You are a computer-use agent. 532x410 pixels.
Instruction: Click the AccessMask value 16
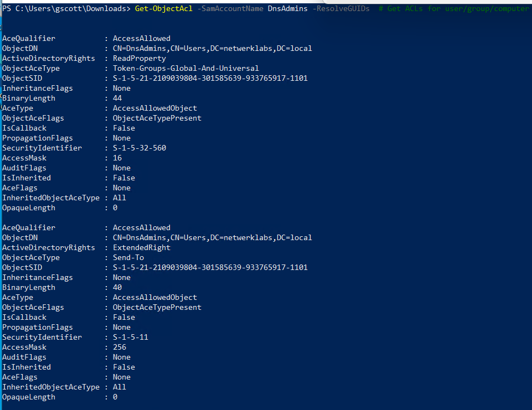tap(117, 158)
